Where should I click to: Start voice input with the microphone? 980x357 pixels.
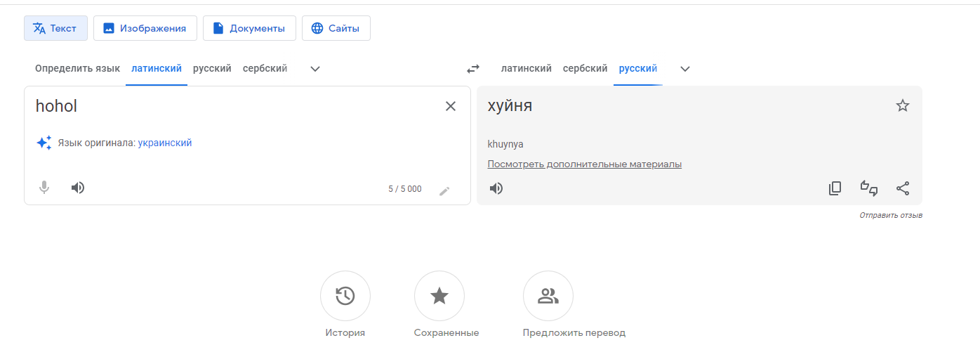(x=44, y=188)
